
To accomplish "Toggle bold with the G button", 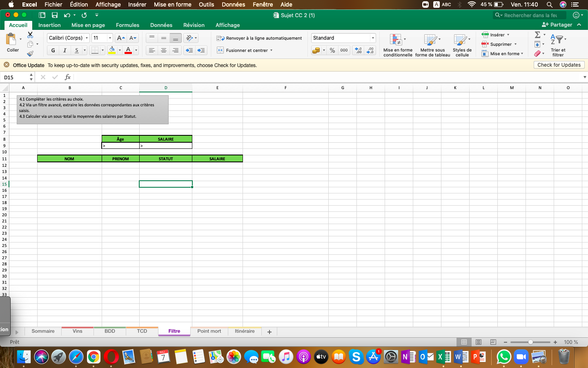I will (x=53, y=50).
